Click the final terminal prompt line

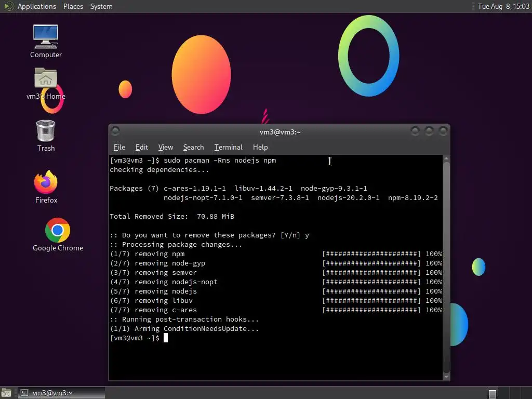(139, 338)
